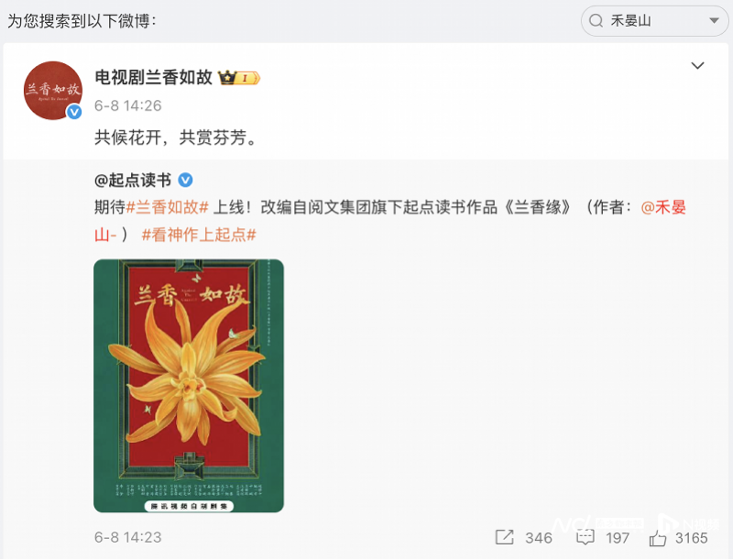Click the search magnifier icon
This screenshot has height=560, width=733.
point(596,21)
